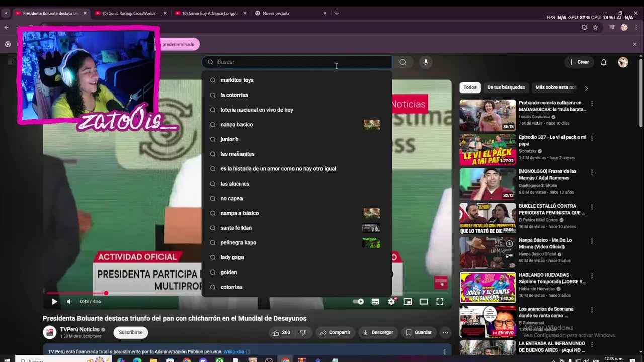The height and width of the screenshot is (362, 644).
Task: Switch to theater mode
Action: coord(424,301)
